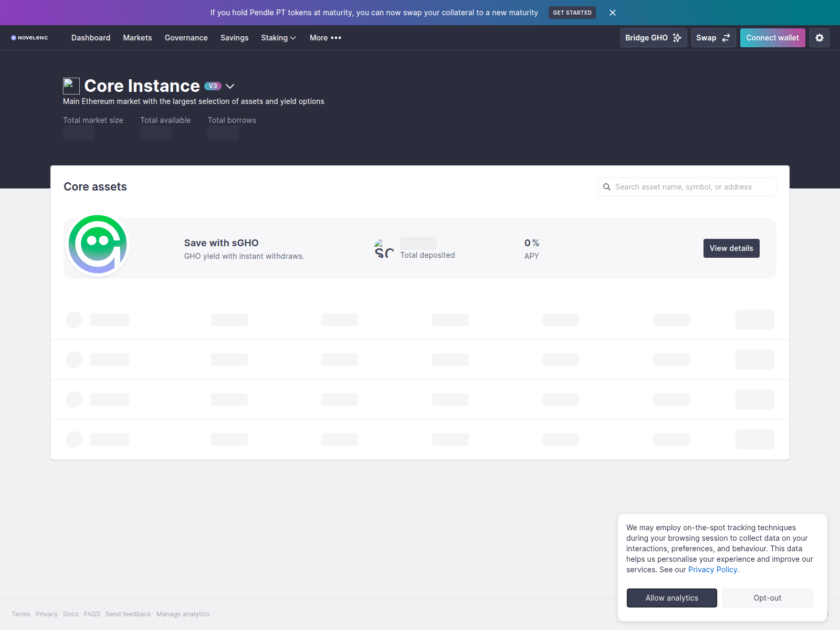
Task: Click the 'Save with sGHO' heading
Action: click(x=222, y=243)
